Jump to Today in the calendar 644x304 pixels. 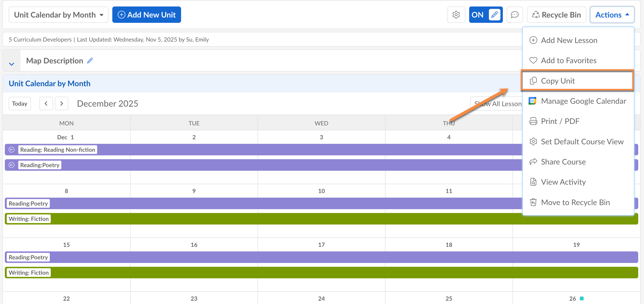[19, 103]
